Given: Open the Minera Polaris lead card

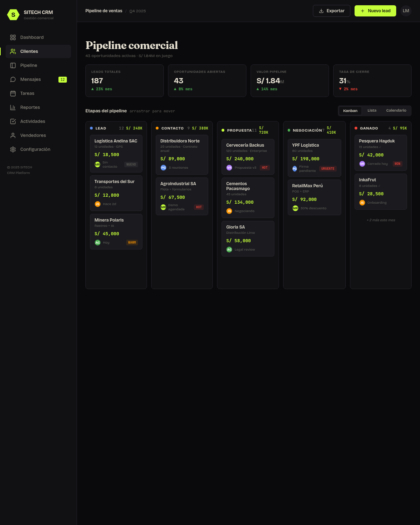Looking at the screenshot, I should coord(116,232).
